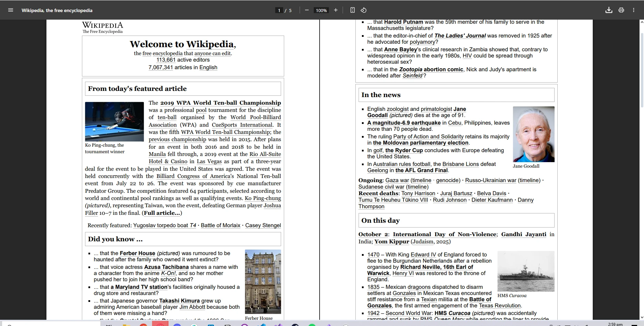
Task: Open the Ryder Cup news link
Action: coord(404,150)
